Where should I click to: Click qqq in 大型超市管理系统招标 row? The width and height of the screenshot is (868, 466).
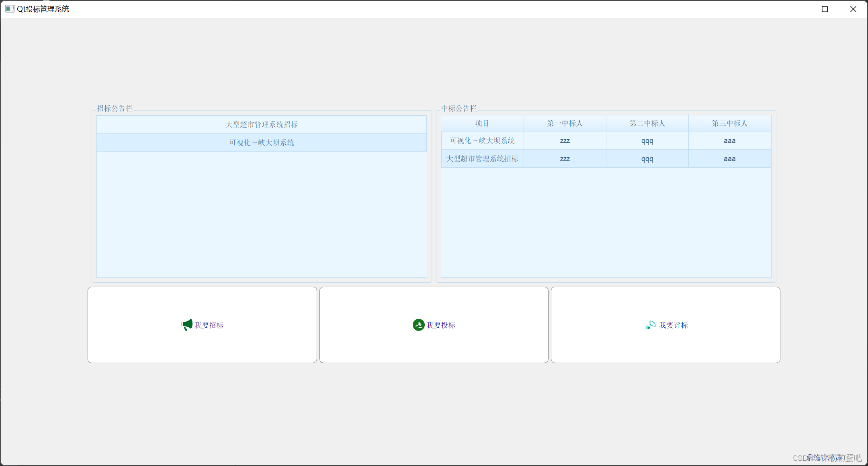point(647,159)
